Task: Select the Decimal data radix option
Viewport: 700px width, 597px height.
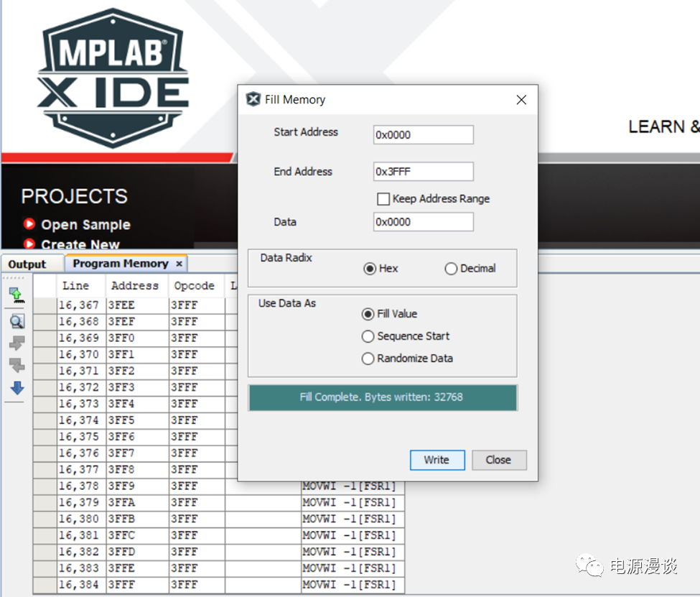Action: (x=451, y=269)
